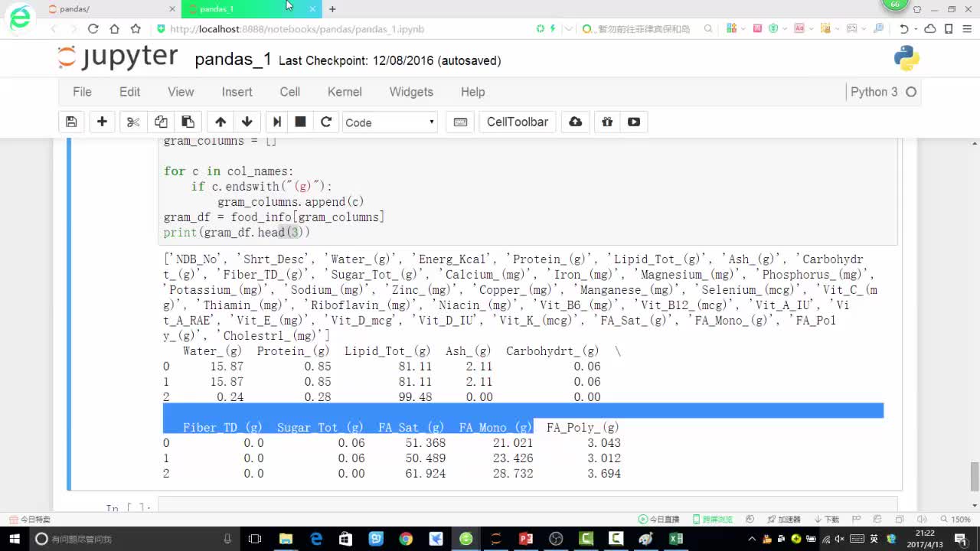
Task: Click the localhost URL address bar
Action: (296, 29)
